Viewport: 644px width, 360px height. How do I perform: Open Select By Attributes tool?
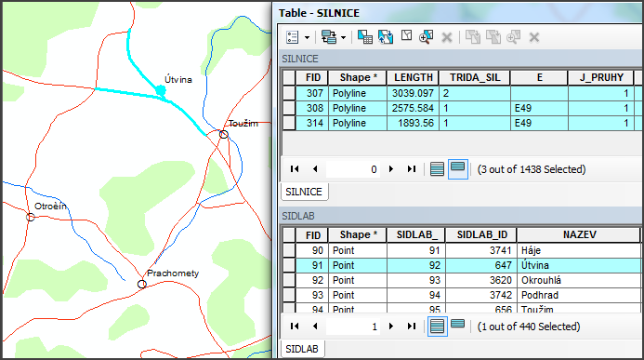point(365,37)
